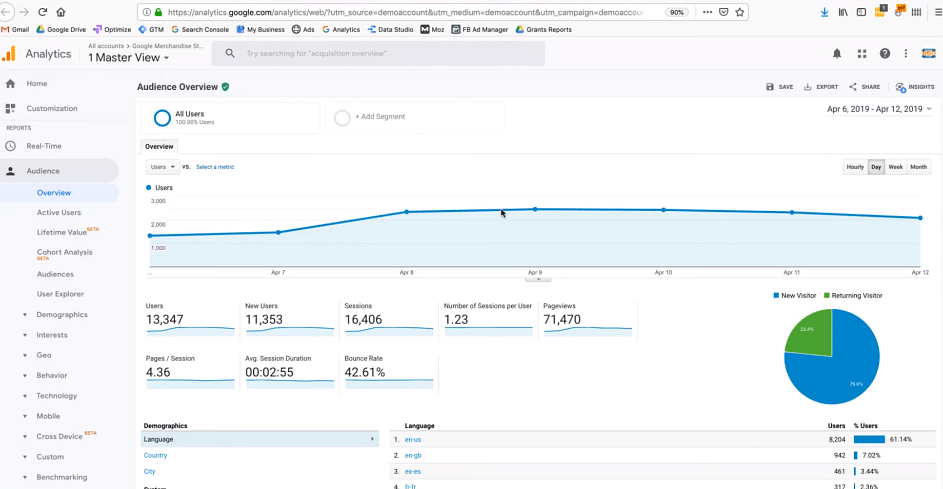Expand Cross Device in the sidebar
Viewport: 943px width, 489px height.
(59, 436)
